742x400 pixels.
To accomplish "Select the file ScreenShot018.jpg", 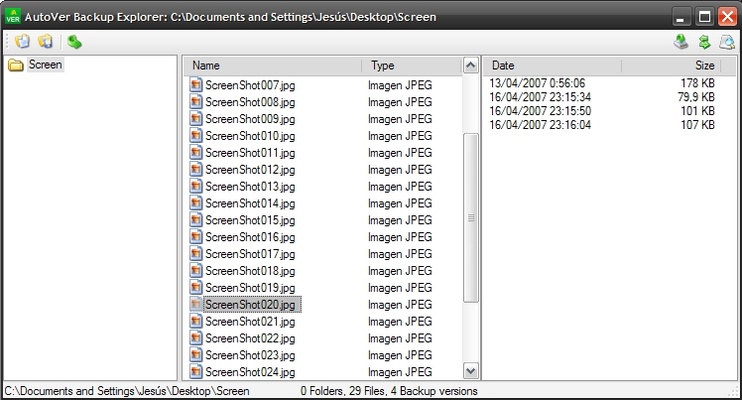I will (250, 271).
